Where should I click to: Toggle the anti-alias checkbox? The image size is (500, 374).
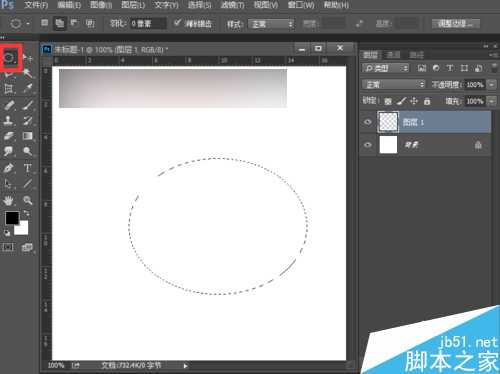click(178, 23)
